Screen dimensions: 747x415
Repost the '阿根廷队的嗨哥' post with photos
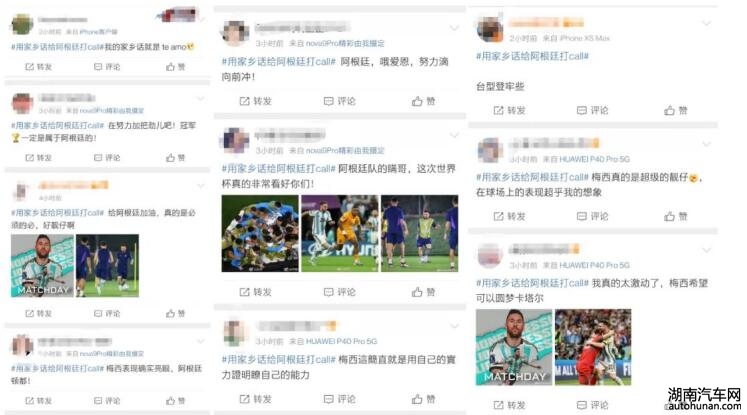255,292
